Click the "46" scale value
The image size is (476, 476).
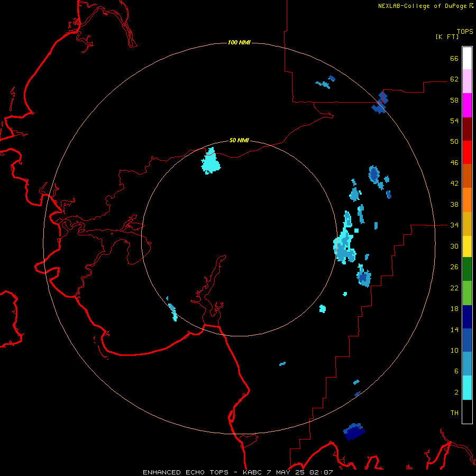(454, 163)
